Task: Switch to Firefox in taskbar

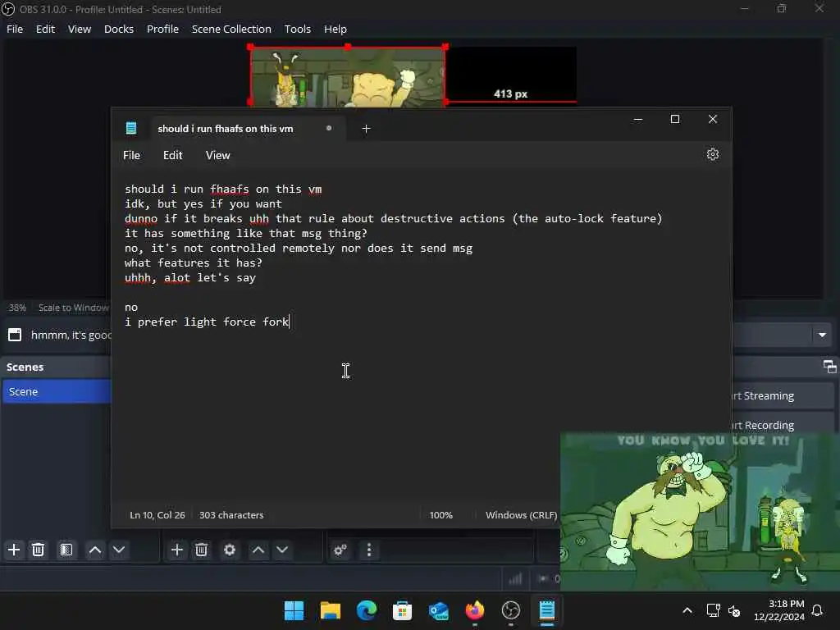Action: click(475, 610)
